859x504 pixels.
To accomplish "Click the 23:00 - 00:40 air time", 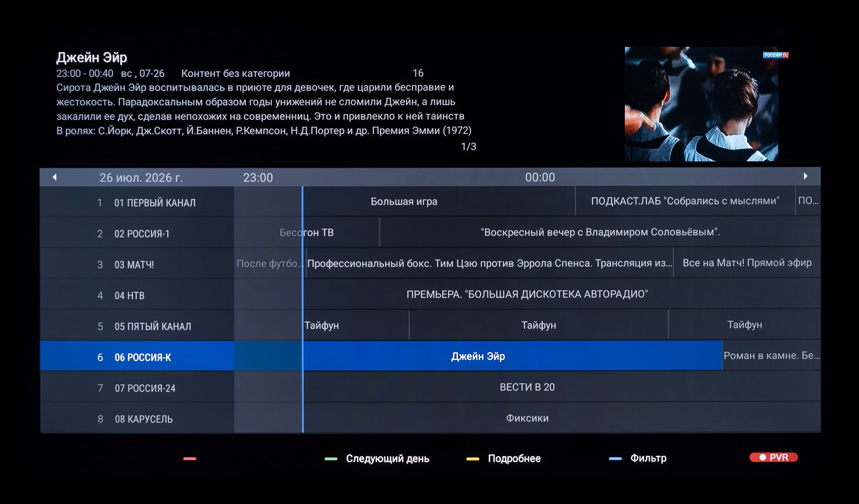I will pyautogui.click(x=85, y=73).
